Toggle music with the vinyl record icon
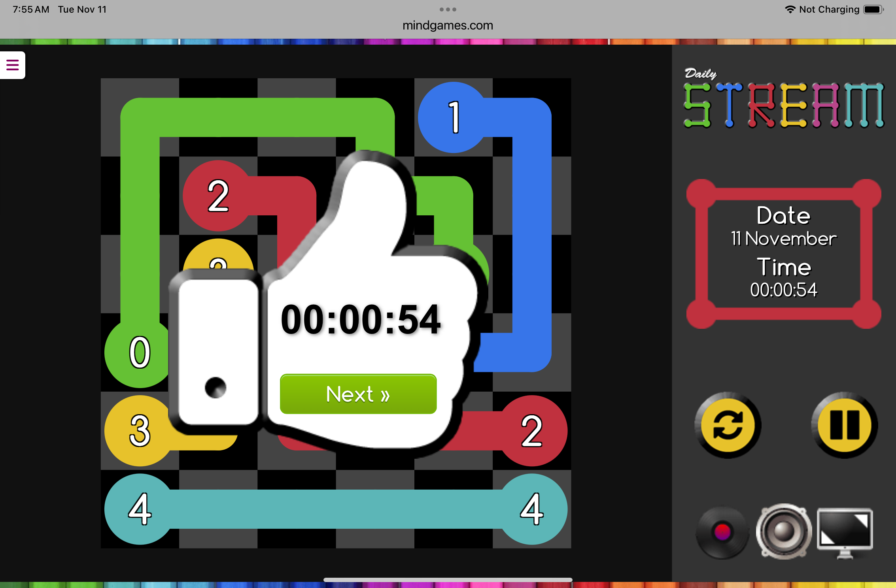Image resolution: width=896 pixels, height=588 pixels. tap(722, 532)
